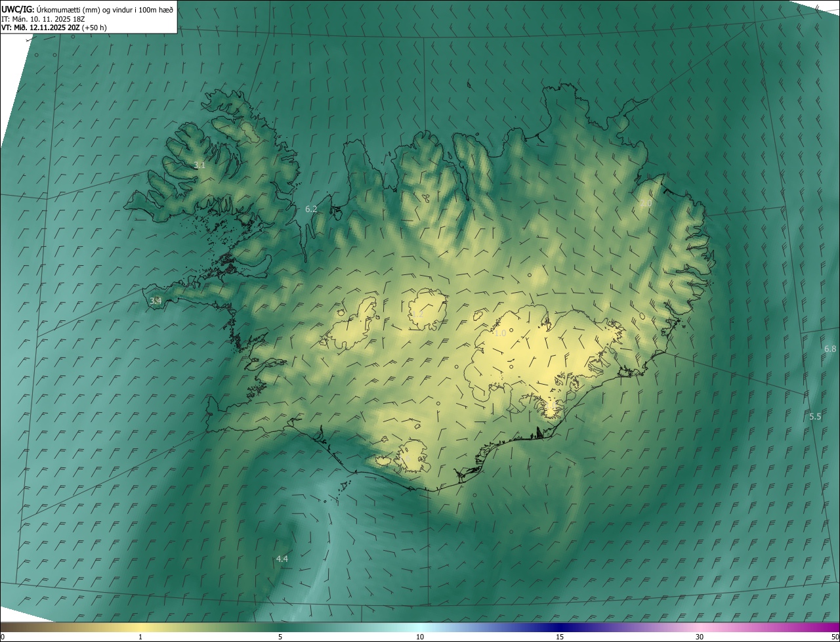Select the 3.4 value label on the western peninsula
The width and height of the screenshot is (840, 642).
pyautogui.click(x=156, y=301)
